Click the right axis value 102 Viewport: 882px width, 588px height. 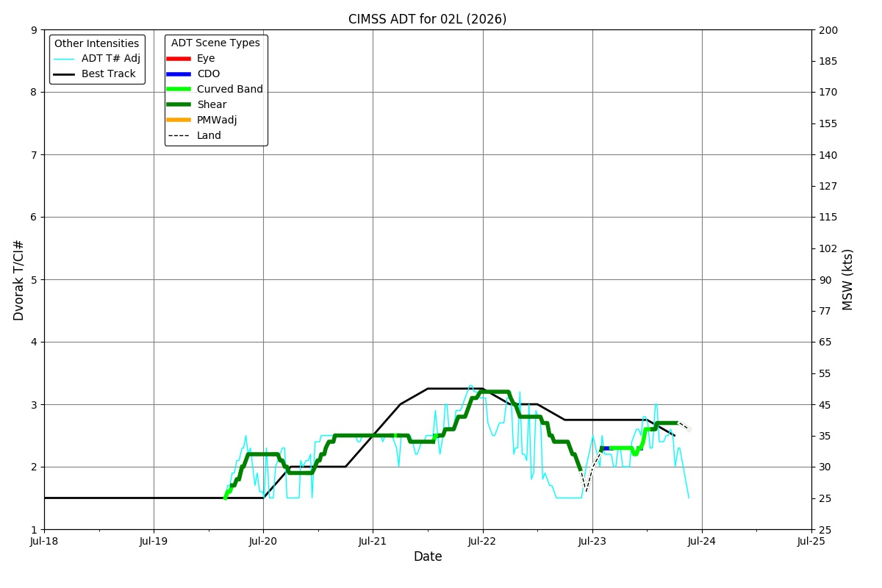click(826, 248)
